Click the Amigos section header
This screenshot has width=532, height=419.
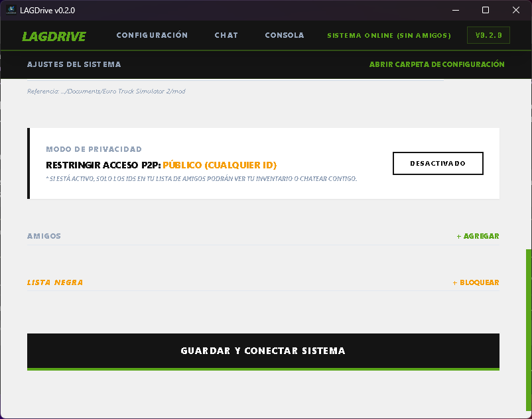coord(44,236)
